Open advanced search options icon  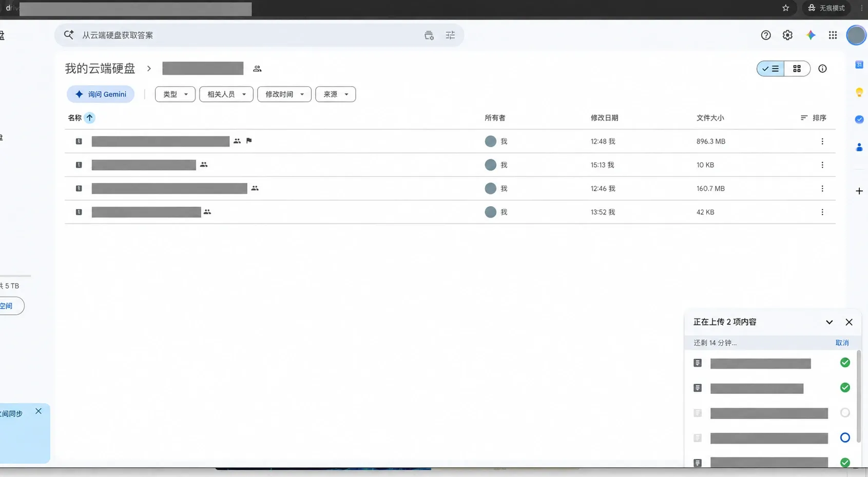coord(450,35)
